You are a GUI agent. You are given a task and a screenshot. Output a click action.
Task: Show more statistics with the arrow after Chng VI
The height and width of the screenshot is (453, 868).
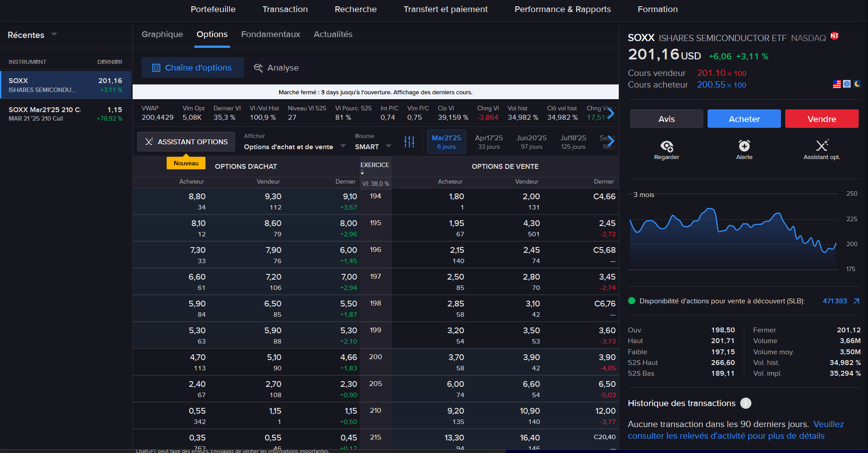coord(611,113)
